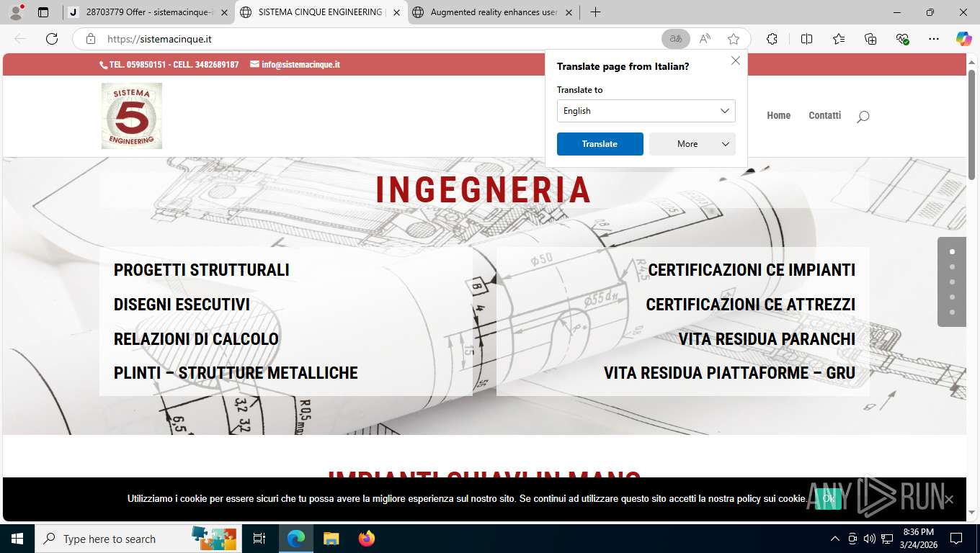Open the Collections icon
This screenshot has height=553, width=980.
click(870, 39)
